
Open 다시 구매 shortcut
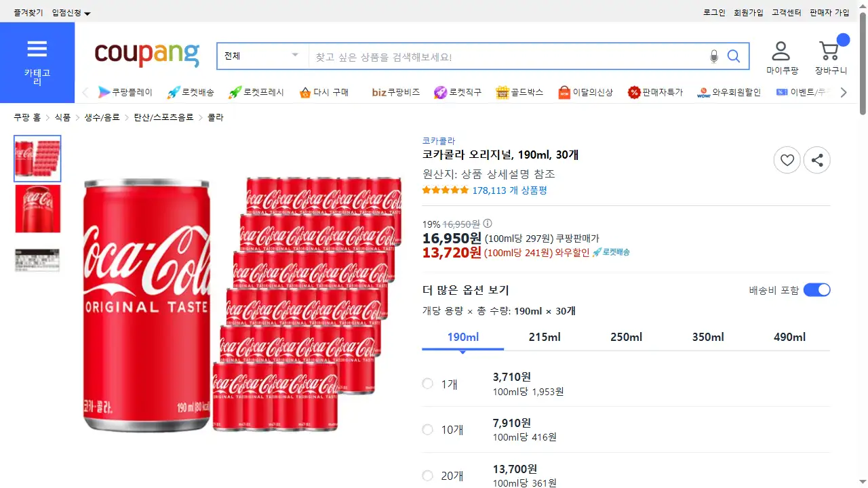tap(323, 92)
